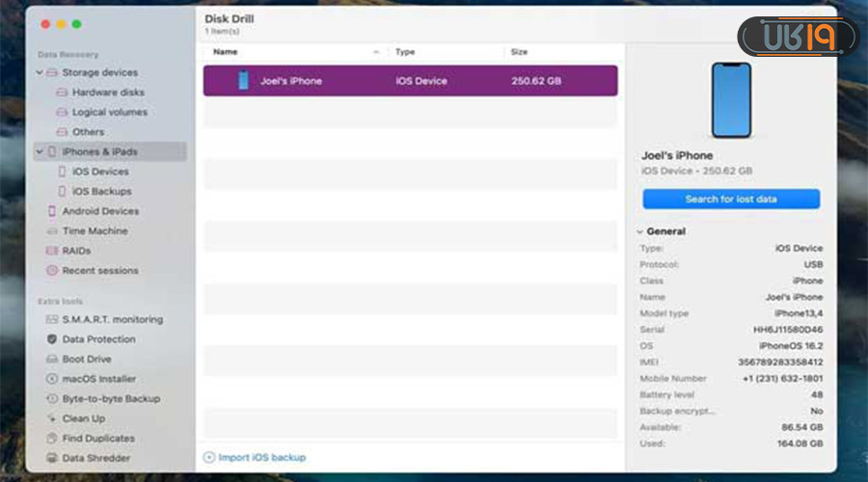Image resolution: width=868 pixels, height=482 pixels.
Task: Select iOS Backups in the sidebar
Action: point(101,192)
